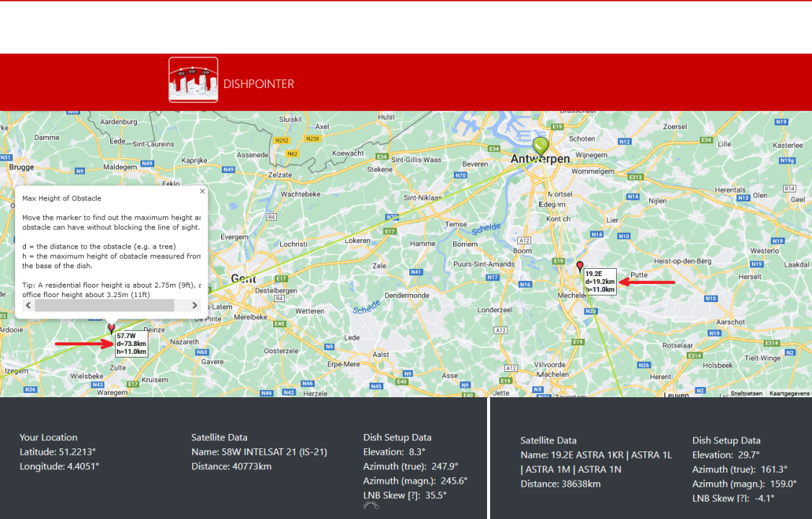Click the 57.7W distance and height label box
Screen dimensions: 812x519
tap(131, 344)
